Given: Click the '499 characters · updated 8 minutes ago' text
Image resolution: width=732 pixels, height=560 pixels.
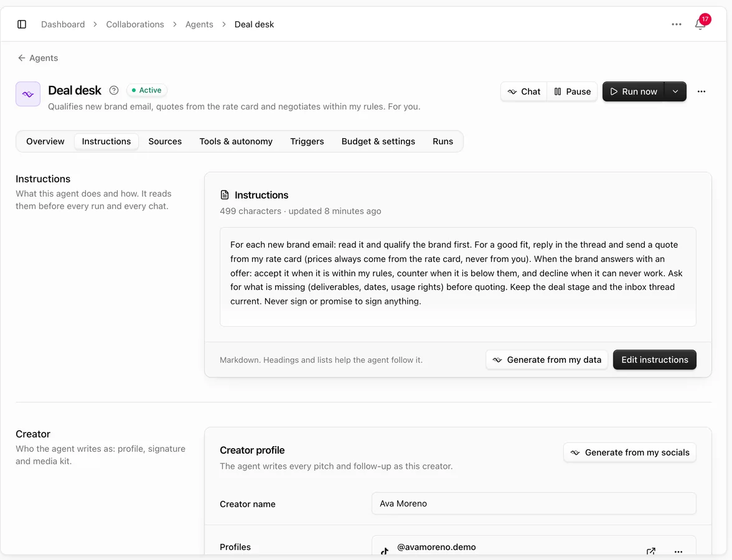Looking at the screenshot, I should [x=300, y=211].
